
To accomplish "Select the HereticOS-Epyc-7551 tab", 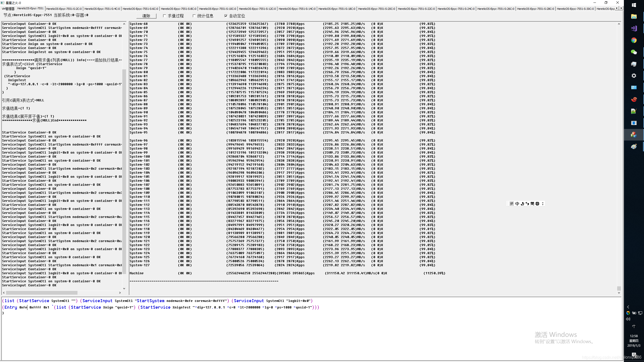I will tap(30, 8).
